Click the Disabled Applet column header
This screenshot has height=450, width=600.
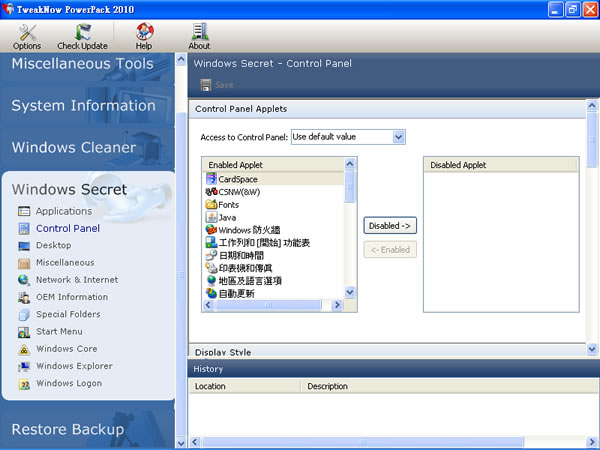(x=501, y=165)
